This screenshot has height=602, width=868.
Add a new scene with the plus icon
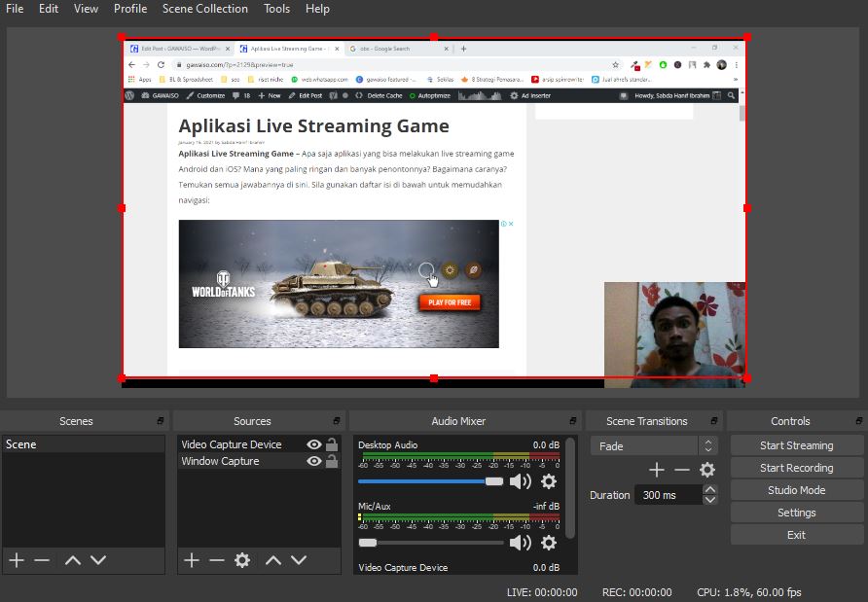point(16,560)
